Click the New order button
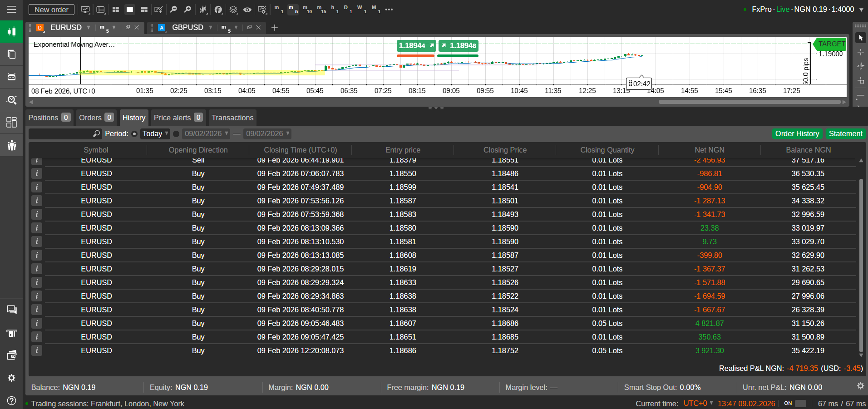The image size is (868, 409). 51,10
